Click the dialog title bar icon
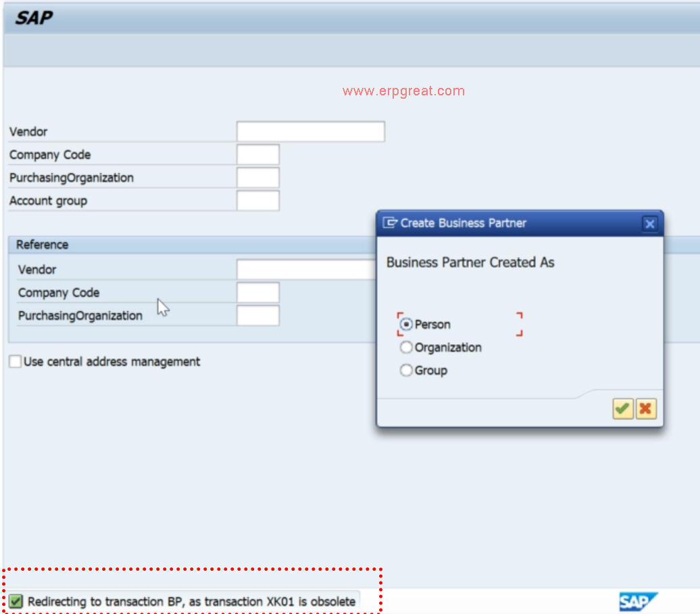The width and height of the screenshot is (700, 614). [x=390, y=222]
